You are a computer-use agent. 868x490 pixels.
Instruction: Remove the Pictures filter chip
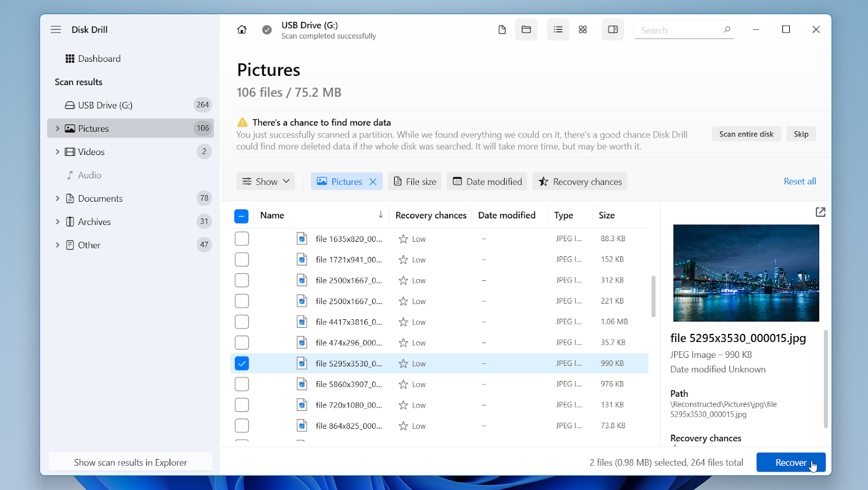click(x=373, y=182)
